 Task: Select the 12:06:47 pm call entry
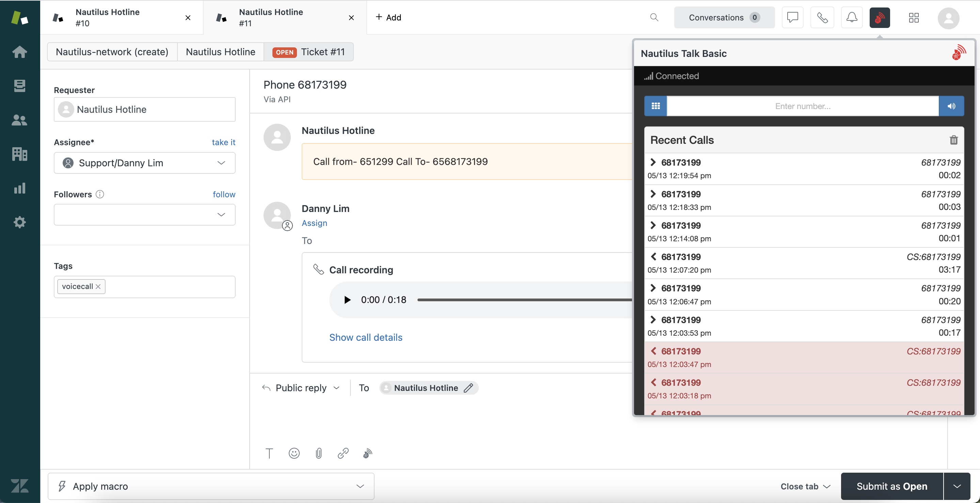tap(804, 294)
